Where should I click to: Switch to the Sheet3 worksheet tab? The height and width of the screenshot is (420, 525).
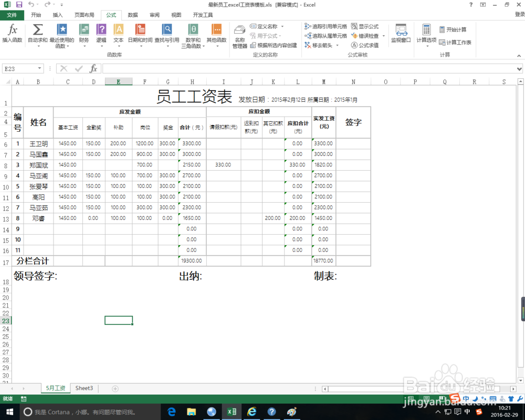[84, 388]
